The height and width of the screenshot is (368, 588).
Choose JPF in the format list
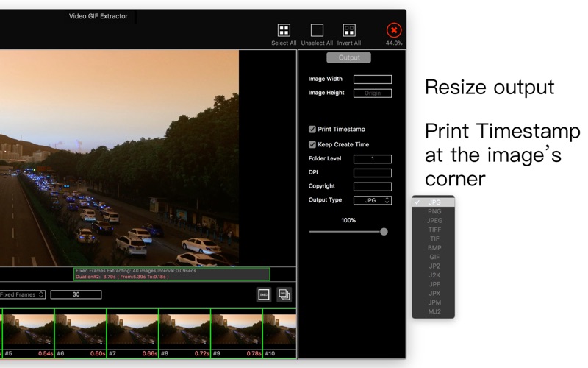pos(434,284)
